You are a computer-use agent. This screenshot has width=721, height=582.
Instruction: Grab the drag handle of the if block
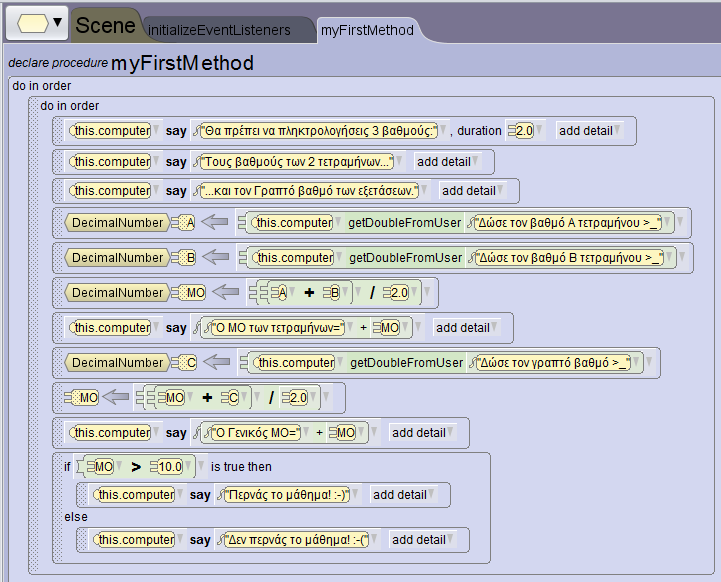pos(57,508)
